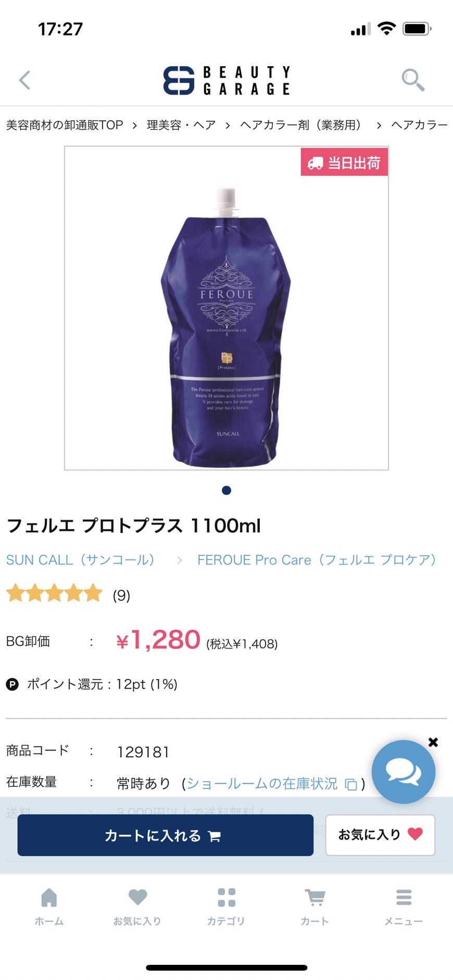Add item with カートに入れる button
Viewport: 453px width, 980px height.
[x=166, y=835]
